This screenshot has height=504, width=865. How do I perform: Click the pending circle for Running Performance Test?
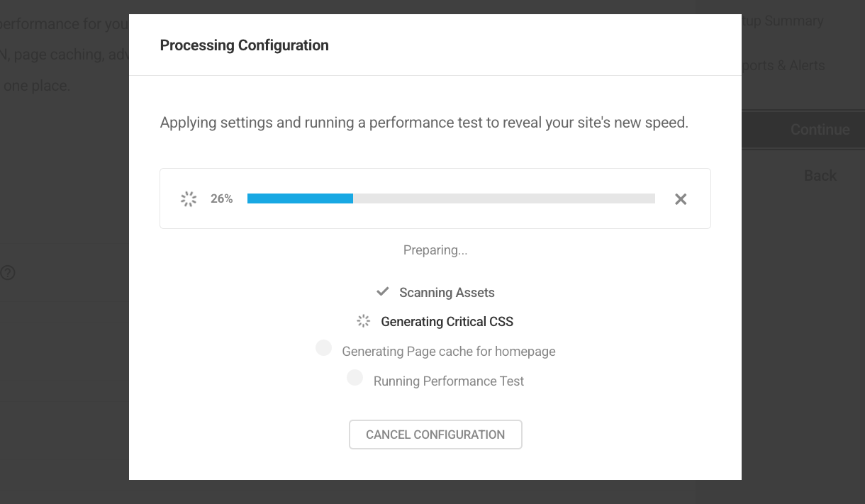click(355, 378)
